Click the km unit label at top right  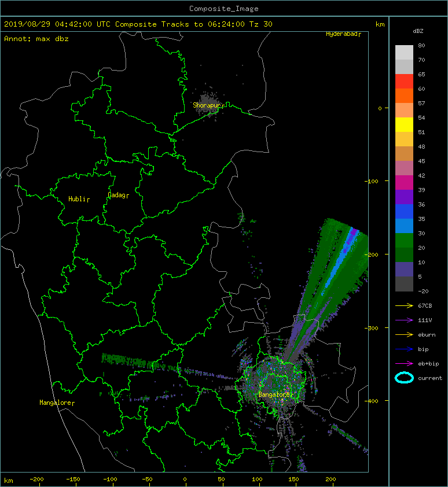pyautogui.click(x=380, y=24)
